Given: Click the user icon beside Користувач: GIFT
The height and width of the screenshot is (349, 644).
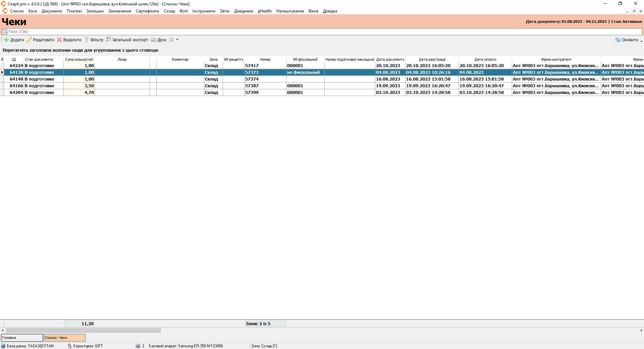Looking at the screenshot, I should (x=70, y=346).
